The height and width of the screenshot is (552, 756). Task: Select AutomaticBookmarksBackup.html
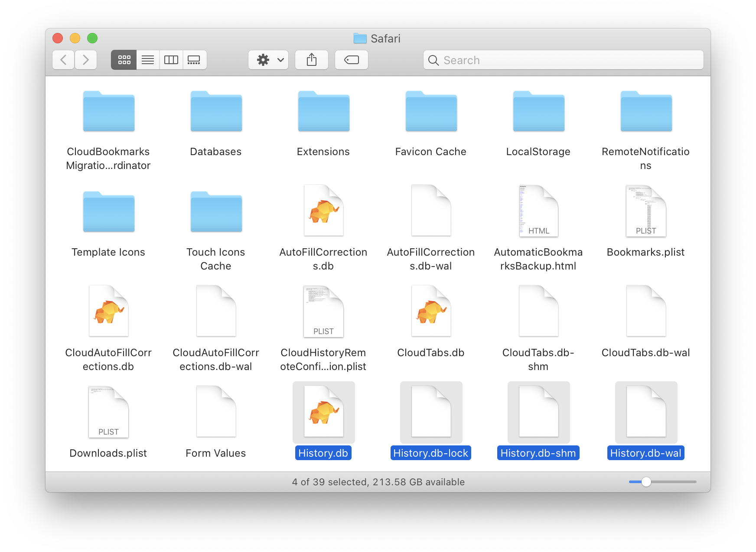[x=538, y=211]
